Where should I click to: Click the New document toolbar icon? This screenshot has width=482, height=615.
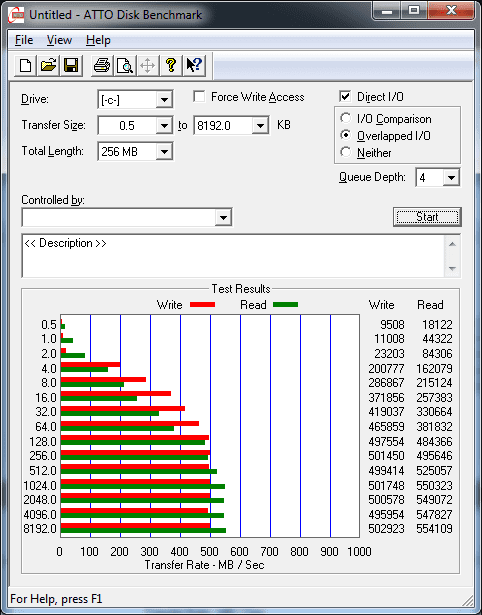(25, 66)
